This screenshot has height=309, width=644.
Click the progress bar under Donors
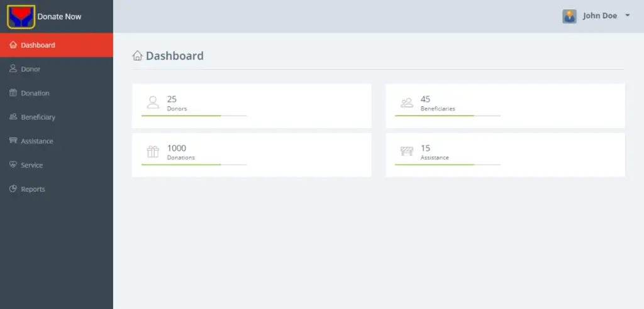194,116
